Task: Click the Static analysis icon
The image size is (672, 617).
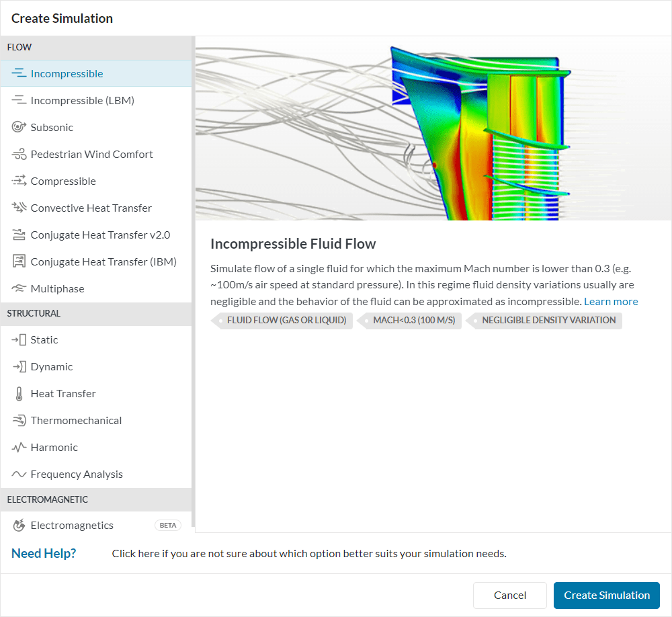Action: pyautogui.click(x=19, y=340)
